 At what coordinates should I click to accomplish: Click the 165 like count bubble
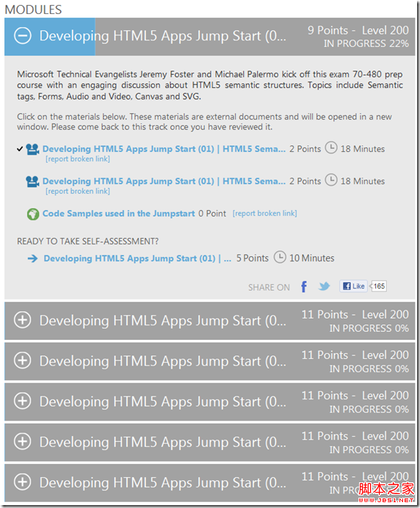tap(379, 286)
